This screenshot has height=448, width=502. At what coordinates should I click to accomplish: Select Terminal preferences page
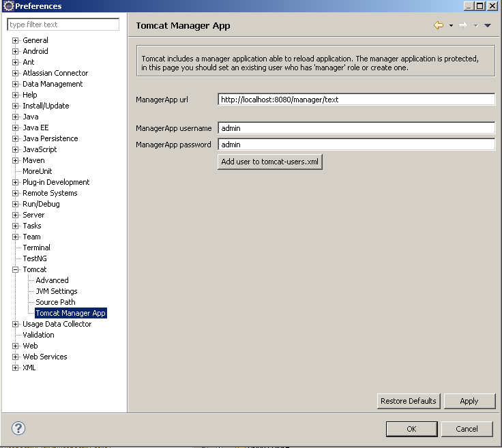(37, 248)
